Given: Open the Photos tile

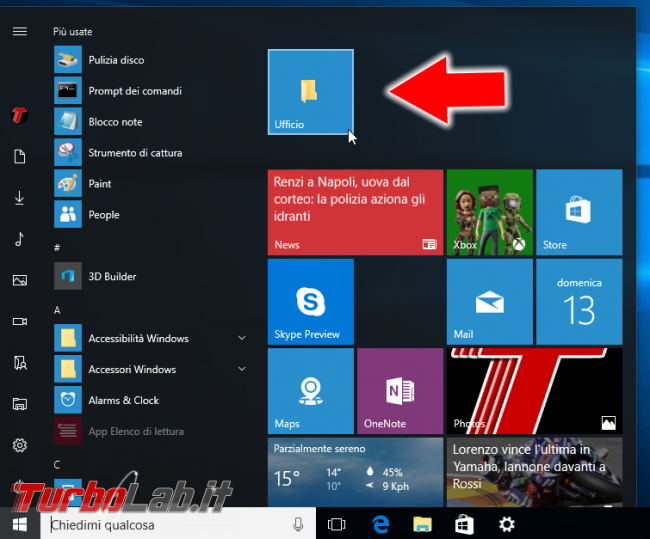Looking at the screenshot, I should coord(534,391).
